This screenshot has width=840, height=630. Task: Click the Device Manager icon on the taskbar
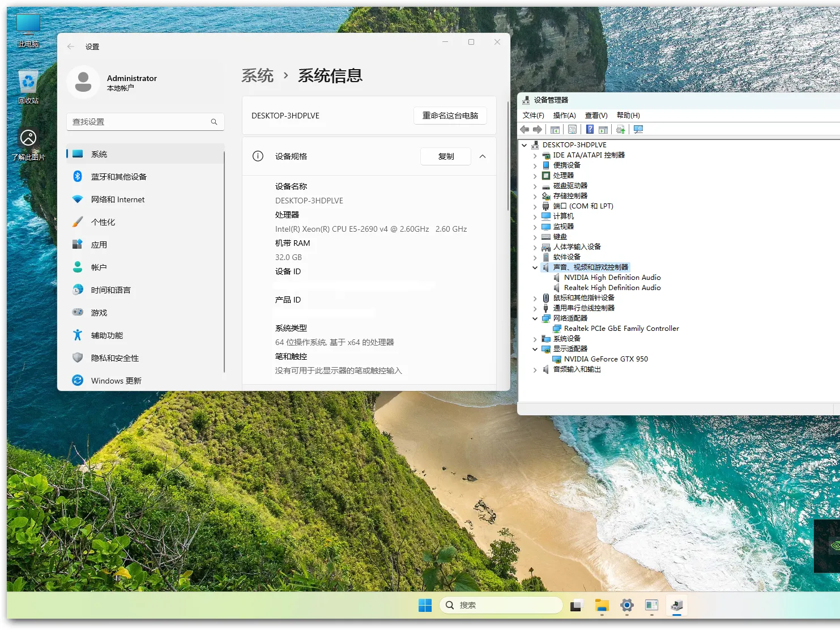[x=676, y=606]
